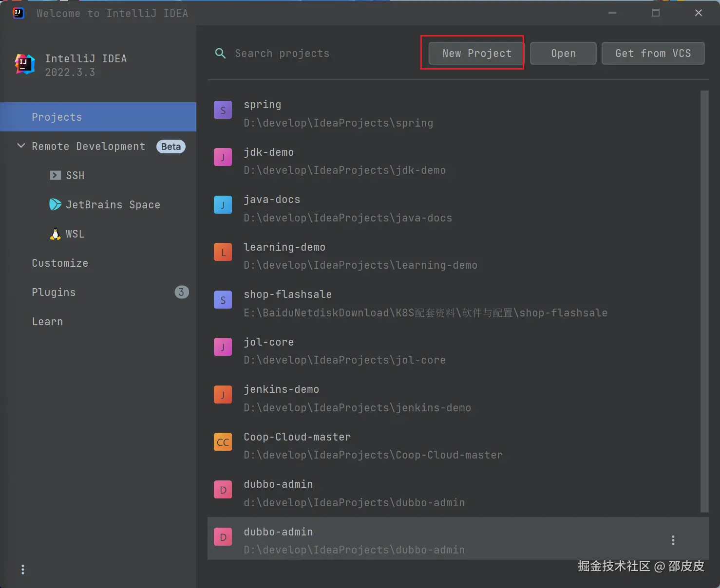Click the purple S icon for spring
Image resolution: width=720 pixels, height=588 pixels.
pos(223,110)
